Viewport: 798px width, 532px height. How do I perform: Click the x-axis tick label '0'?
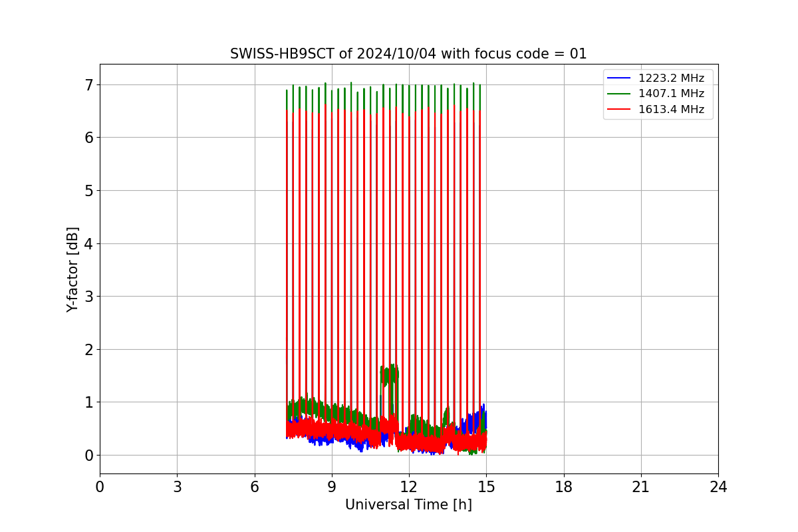point(100,487)
